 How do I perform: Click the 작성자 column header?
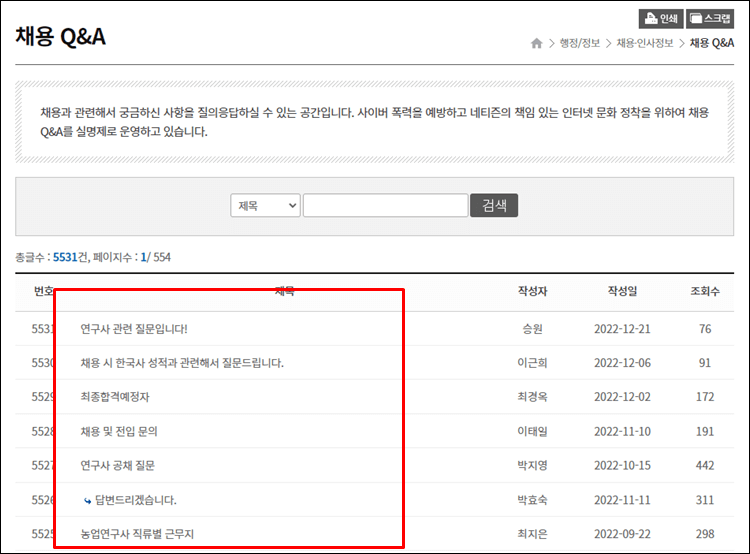(532, 291)
